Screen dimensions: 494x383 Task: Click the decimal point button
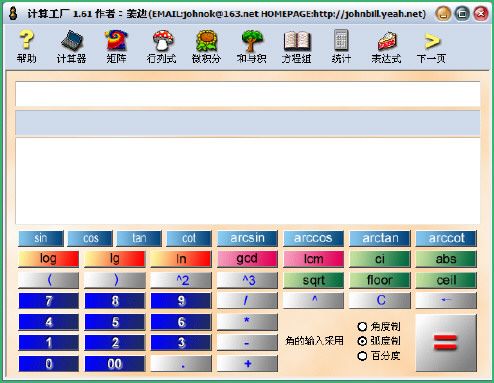tap(181, 364)
